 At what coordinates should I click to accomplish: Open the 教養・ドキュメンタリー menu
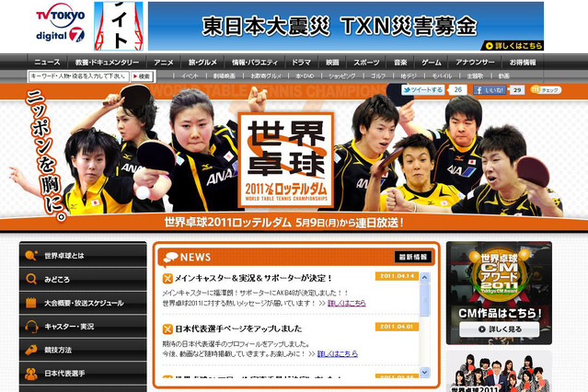pos(107,63)
